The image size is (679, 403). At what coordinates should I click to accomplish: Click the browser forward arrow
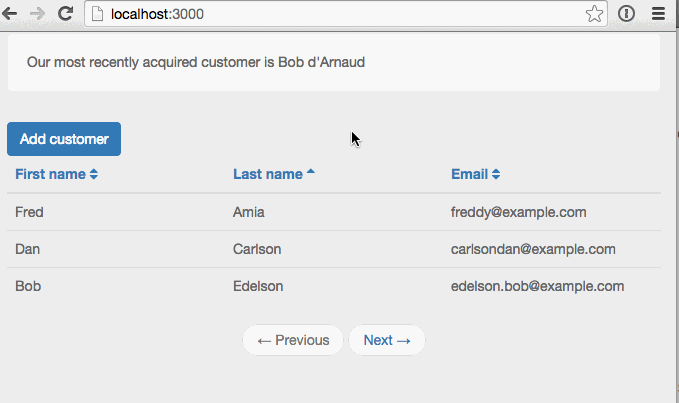point(38,14)
